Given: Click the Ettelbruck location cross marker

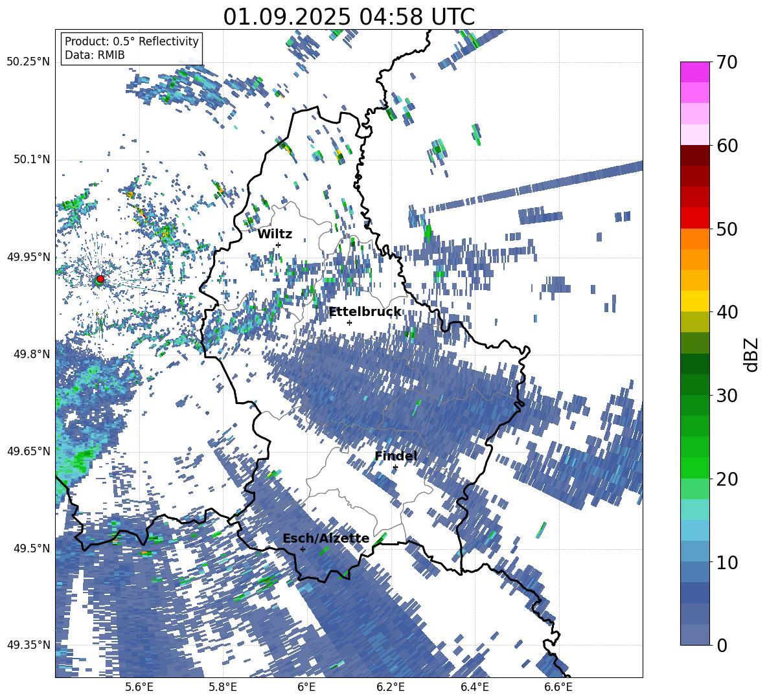Looking at the screenshot, I should [349, 322].
